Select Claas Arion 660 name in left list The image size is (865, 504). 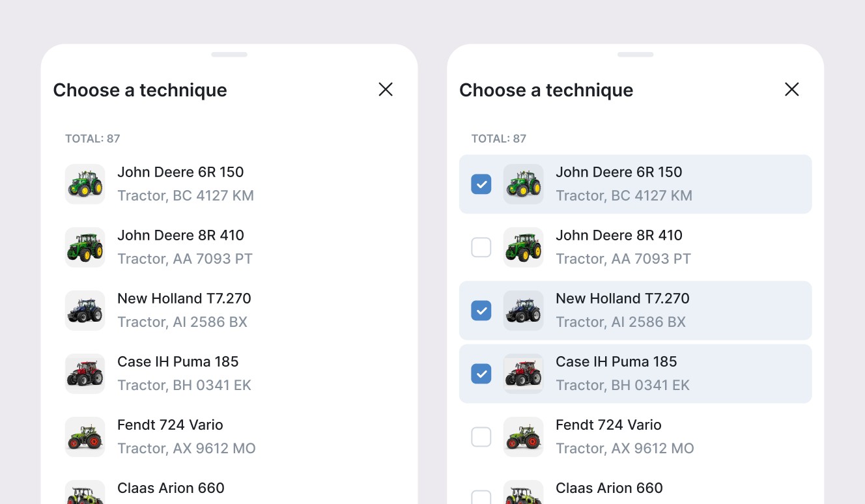[171, 488]
